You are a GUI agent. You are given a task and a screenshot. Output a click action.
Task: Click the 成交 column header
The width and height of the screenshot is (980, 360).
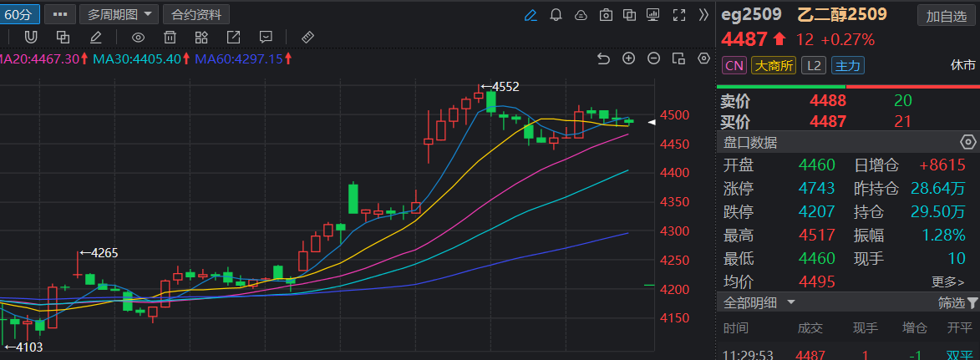tap(810, 328)
